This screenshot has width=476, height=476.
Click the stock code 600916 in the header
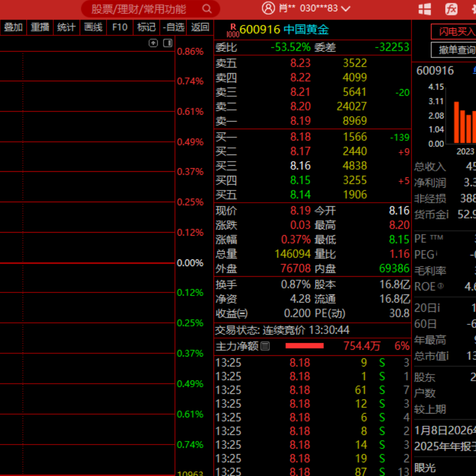(x=260, y=30)
